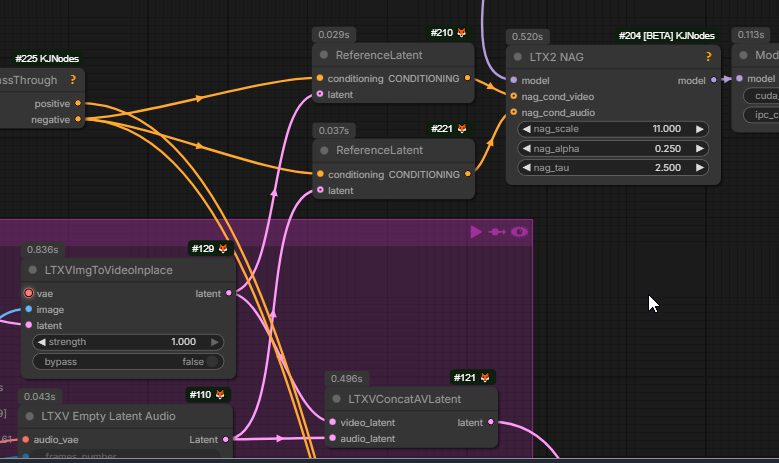Image resolution: width=779 pixels, height=463 pixels.
Task: Click the fox badge icon on node #221
Action: click(x=462, y=129)
